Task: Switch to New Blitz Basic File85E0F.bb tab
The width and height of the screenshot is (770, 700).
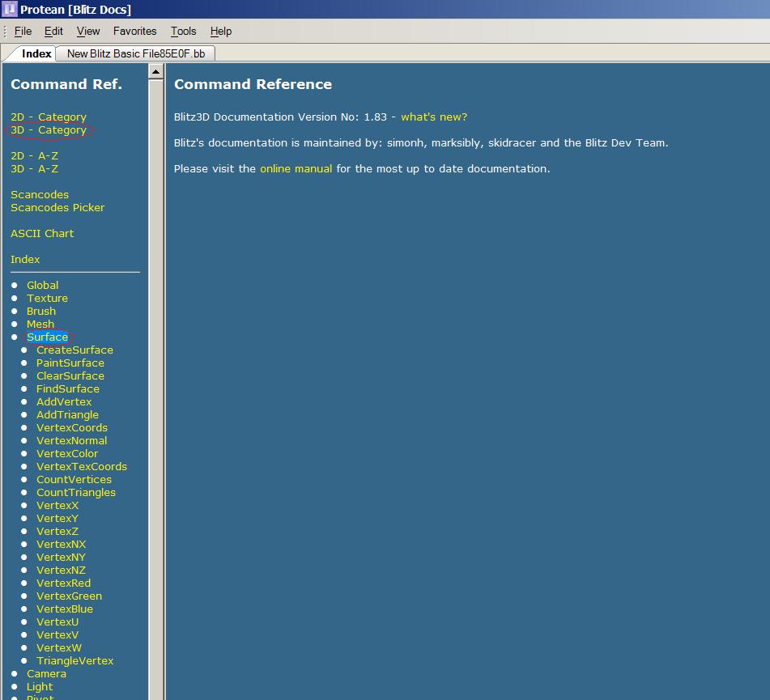Action: click(x=135, y=53)
